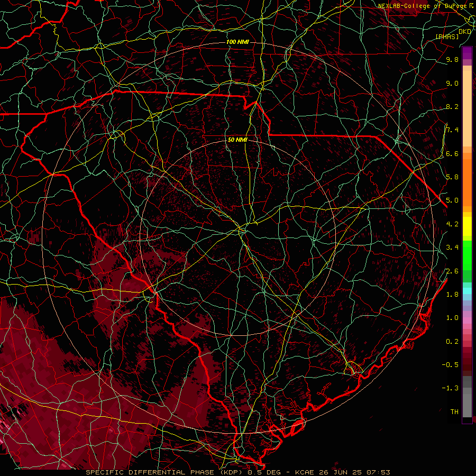Click the 5.0 legend value
Screen dimensions: 476x476
(452, 200)
